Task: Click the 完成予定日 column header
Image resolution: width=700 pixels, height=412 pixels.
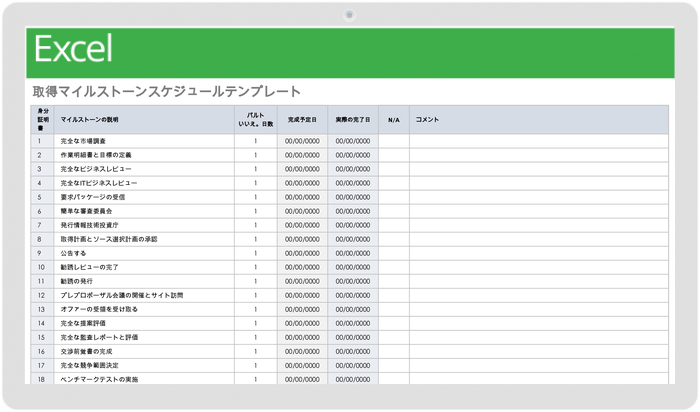Action: 302,120
